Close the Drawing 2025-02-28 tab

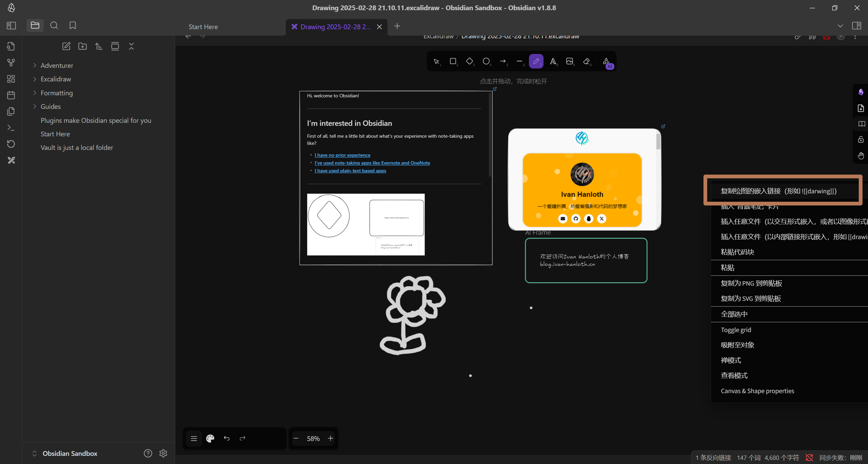point(379,27)
